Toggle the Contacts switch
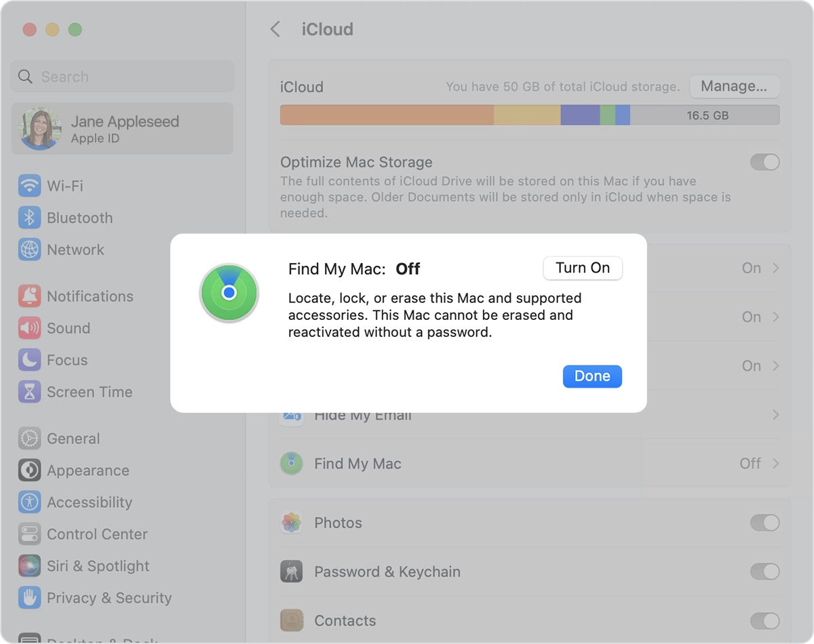Image resolution: width=814 pixels, height=644 pixels. click(x=764, y=620)
